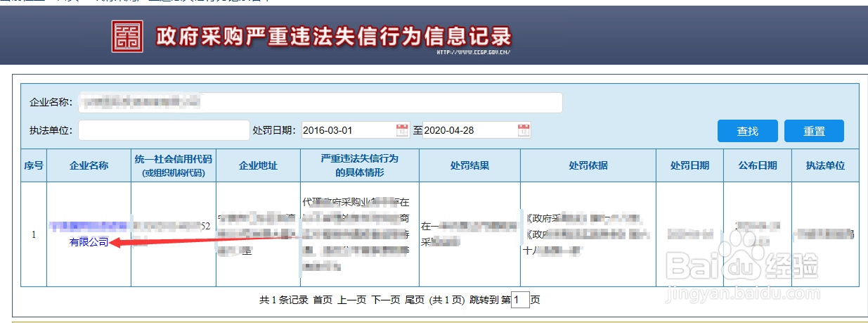Open the end-date calendar picker icon
The height and width of the screenshot is (323, 868).
tap(524, 130)
